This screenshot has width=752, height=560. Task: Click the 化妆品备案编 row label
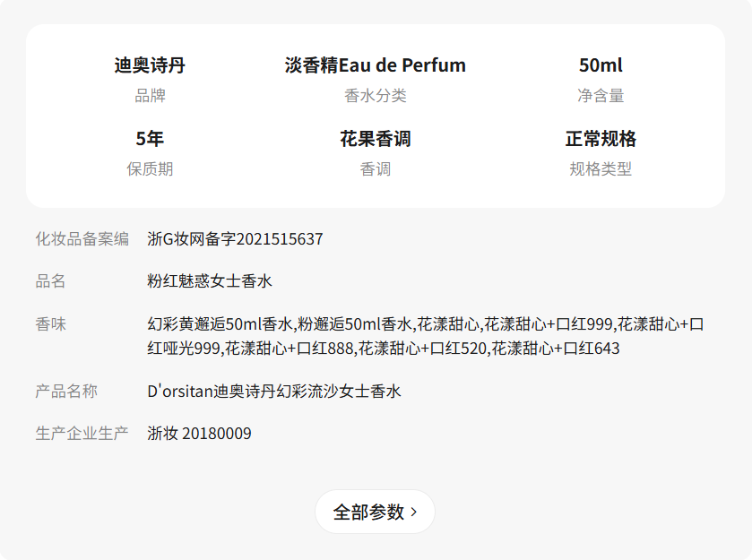click(x=82, y=239)
